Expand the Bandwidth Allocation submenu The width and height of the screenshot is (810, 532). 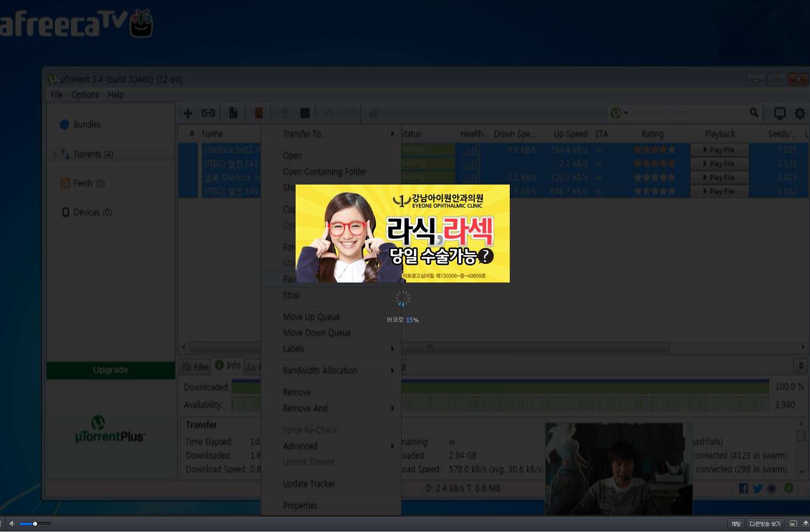click(x=331, y=371)
